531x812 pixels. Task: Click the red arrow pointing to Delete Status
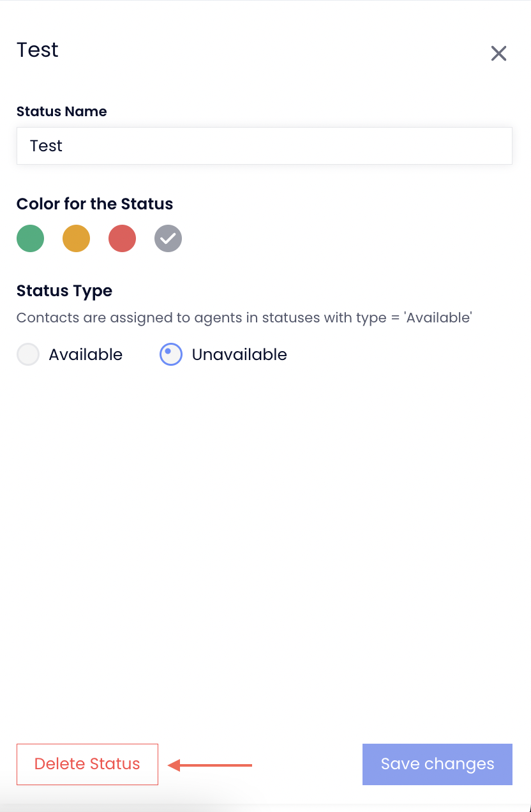click(210, 764)
